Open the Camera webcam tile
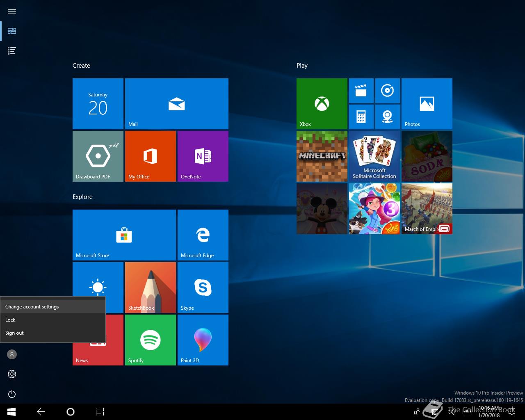This screenshot has width=525, height=420. pyautogui.click(x=388, y=117)
